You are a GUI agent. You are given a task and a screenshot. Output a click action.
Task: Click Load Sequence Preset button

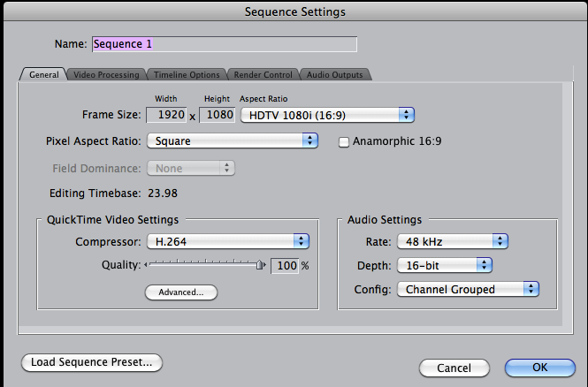pyautogui.click(x=92, y=362)
